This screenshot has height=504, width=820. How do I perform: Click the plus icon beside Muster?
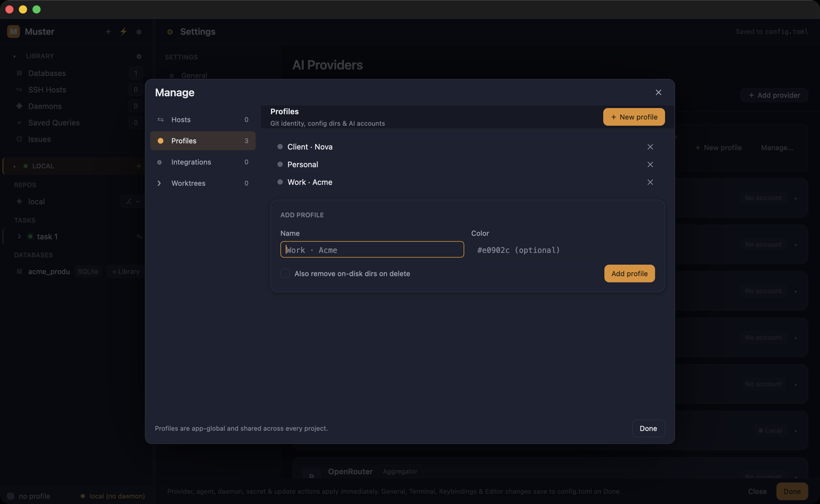(108, 32)
